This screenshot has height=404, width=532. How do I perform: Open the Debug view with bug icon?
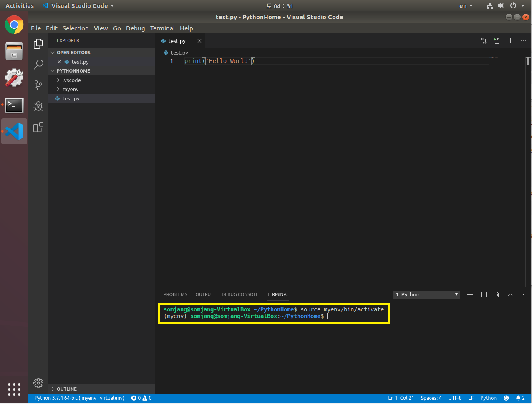click(38, 106)
